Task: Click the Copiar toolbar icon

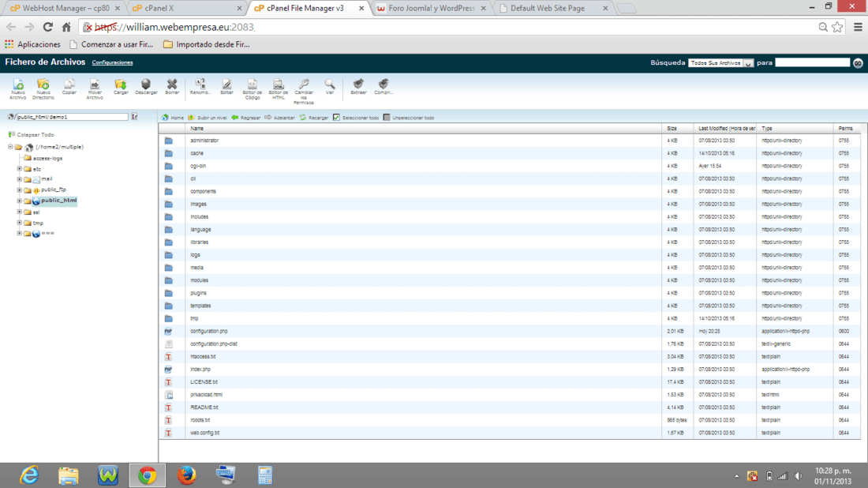Action: point(69,86)
